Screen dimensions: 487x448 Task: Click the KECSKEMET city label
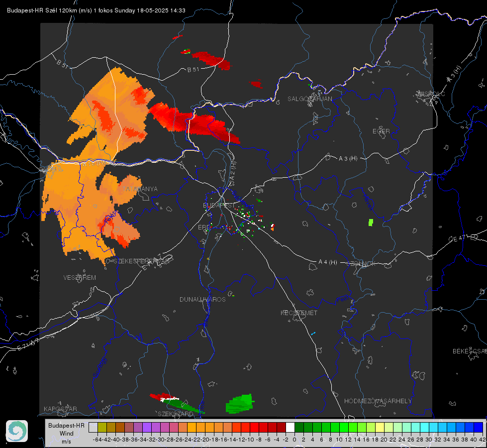[x=299, y=313]
